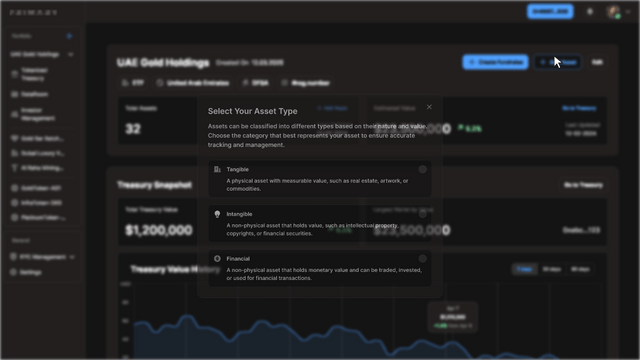Click the total assets value 32
Image resolution: width=640 pixels, height=360 pixels.
(133, 129)
